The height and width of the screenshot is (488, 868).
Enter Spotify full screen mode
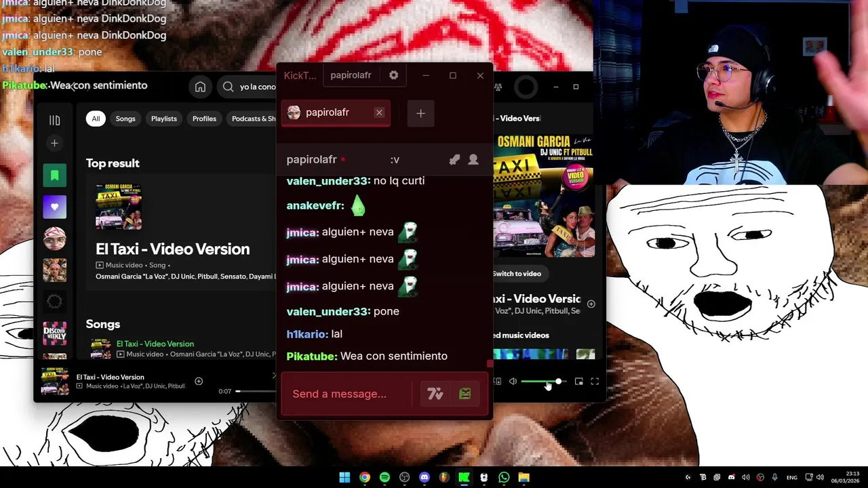(595, 382)
